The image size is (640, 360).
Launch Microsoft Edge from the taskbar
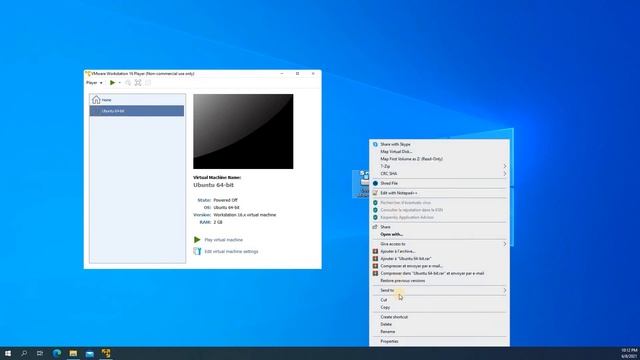pos(57,353)
